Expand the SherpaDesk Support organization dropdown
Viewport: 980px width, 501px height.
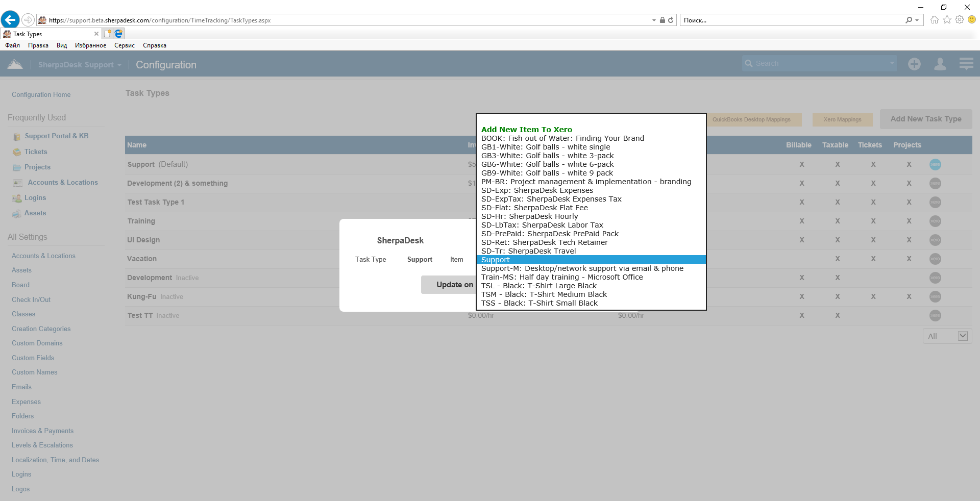pos(119,65)
